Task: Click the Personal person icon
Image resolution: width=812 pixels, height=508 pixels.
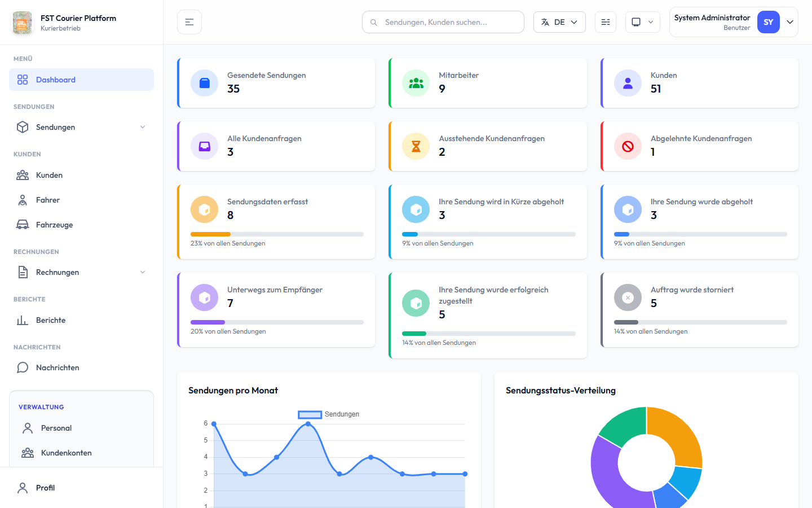Action: coord(28,428)
